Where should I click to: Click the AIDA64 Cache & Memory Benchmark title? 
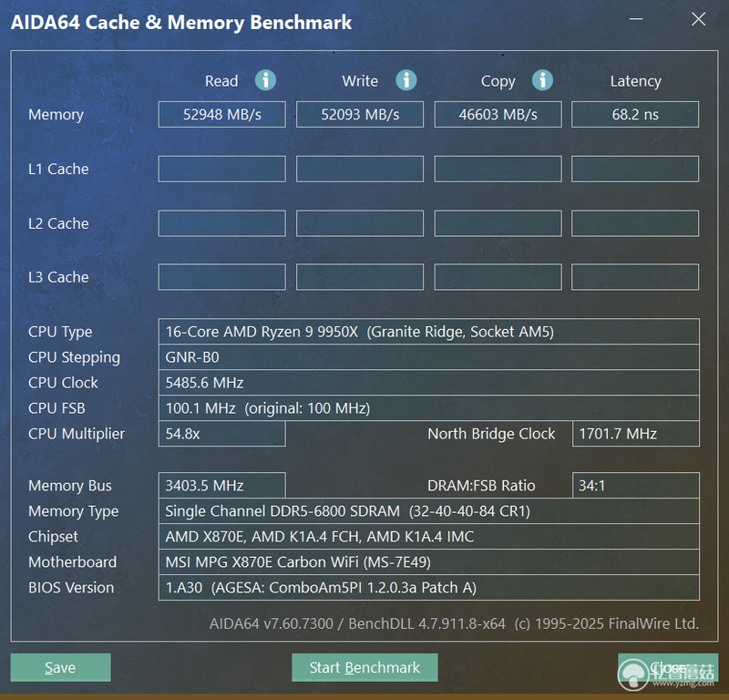[x=180, y=23]
